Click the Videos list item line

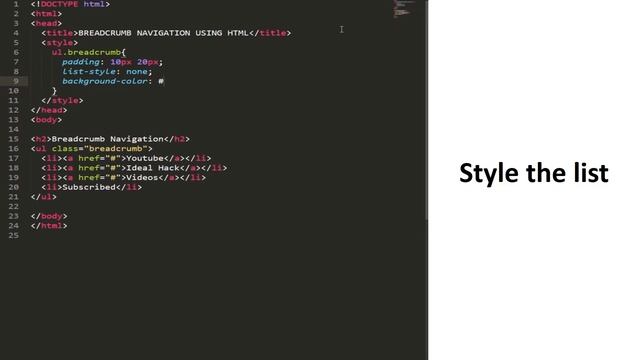tap(123, 178)
